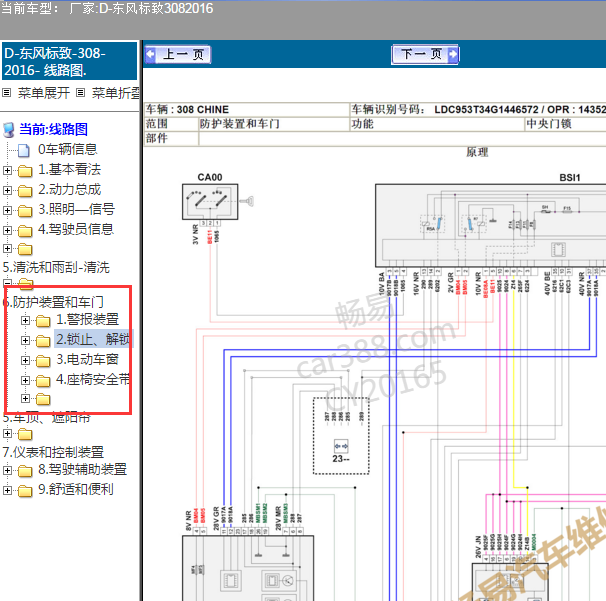This screenshot has width=606, height=601.
Task: Click the 防护装置和车门 range cell
Action: click(x=274, y=124)
